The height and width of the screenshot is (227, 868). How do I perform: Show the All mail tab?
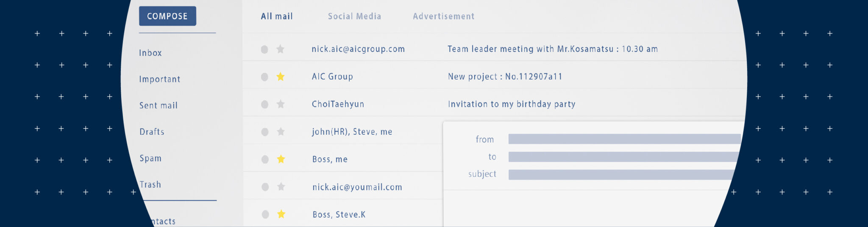click(x=277, y=17)
